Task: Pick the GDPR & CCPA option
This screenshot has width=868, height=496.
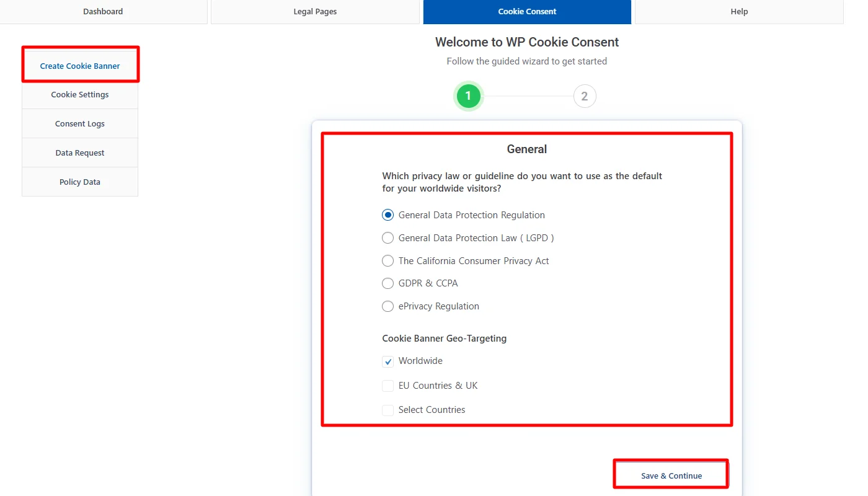Action: tap(388, 283)
